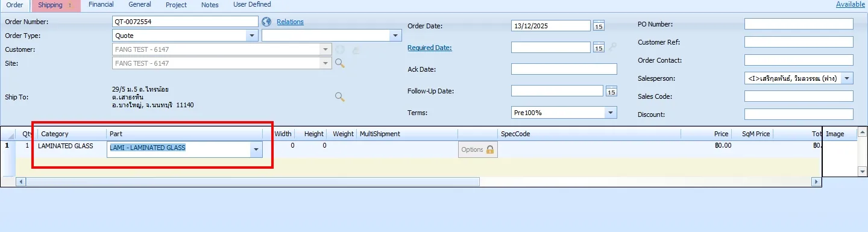Click the MultiShipment column header
Image resolution: width=868 pixels, height=232 pixels.
(407, 134)
